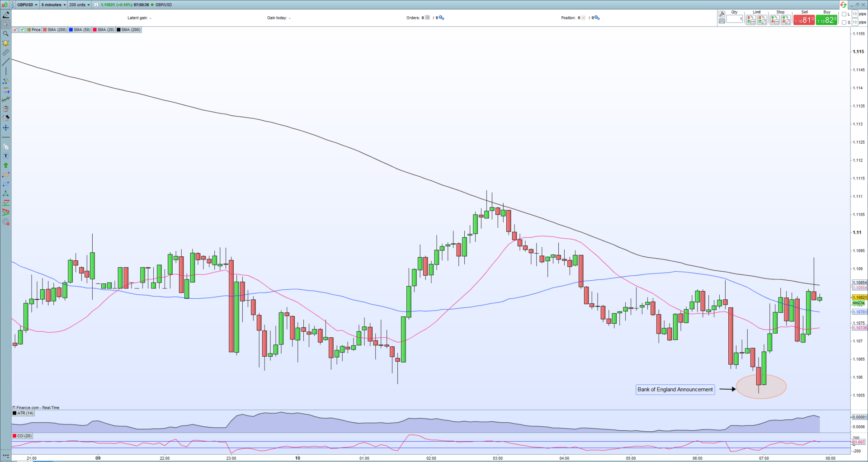868x462 pixels.
Task: Click the red down arrow indicator button
Action: pos(15,30)
